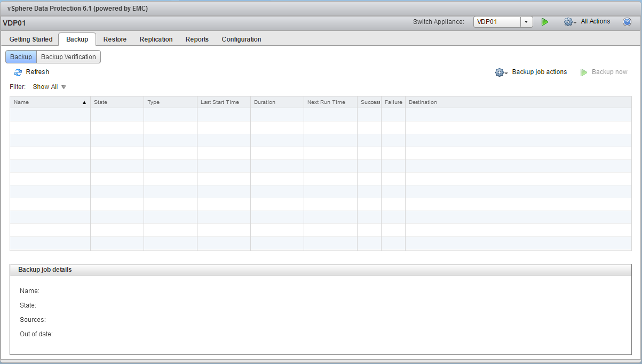Viewport: 642px width, 364px height.
Task: Click the blue help question mark icon
Action: point(627,22)
